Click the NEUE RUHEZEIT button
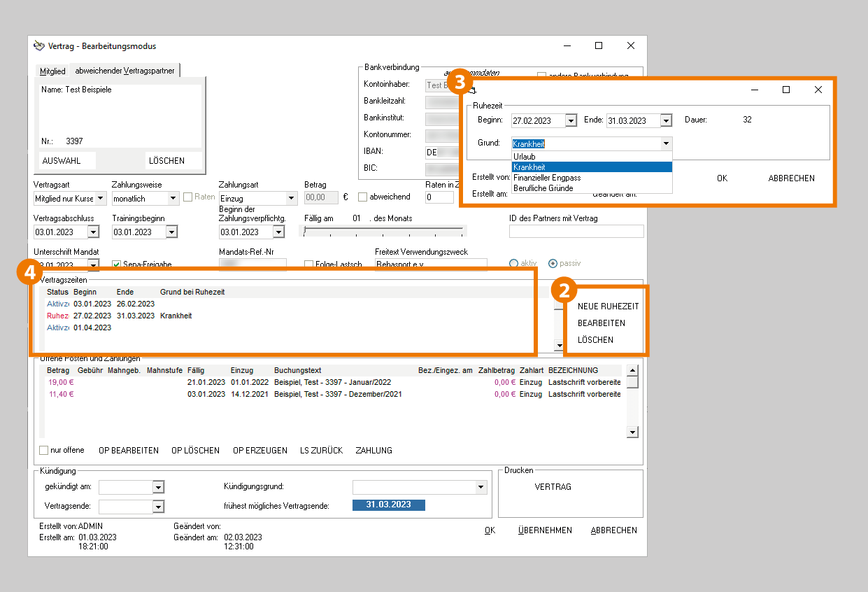The width and height of the screenshot is (868, 592). pos(608,306)
